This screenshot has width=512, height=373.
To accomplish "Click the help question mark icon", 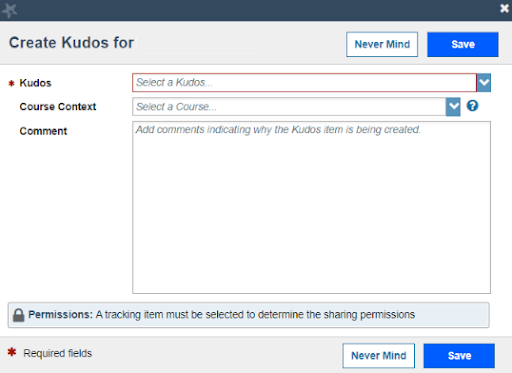I will [x=472, y=106].
